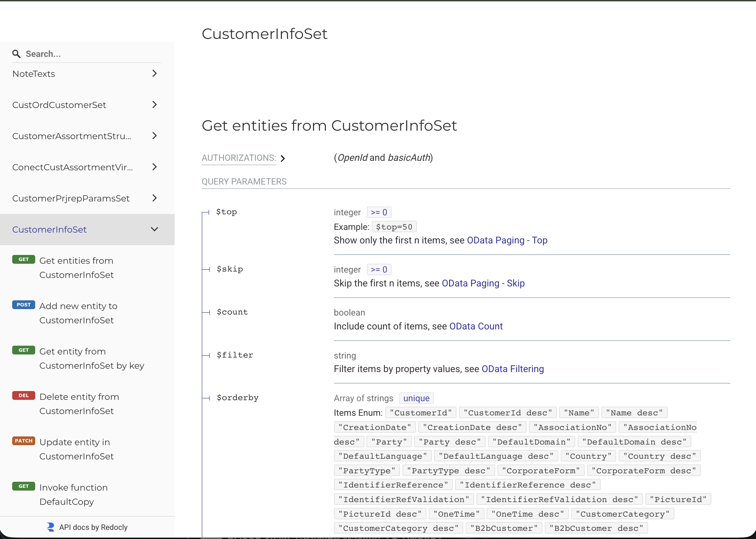The height and width of the screenshot is (539, 756).
Task: Click the search magnifier icon
Action: click(16, 54)
